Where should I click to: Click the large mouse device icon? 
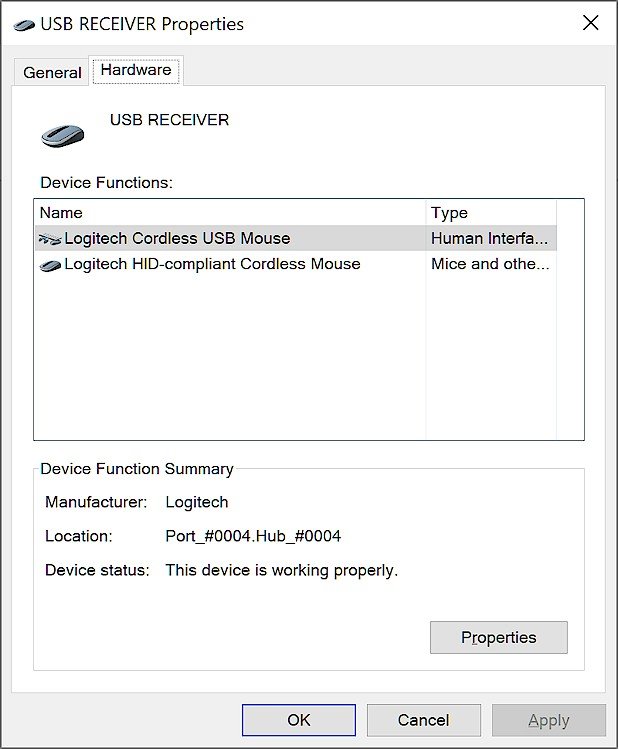coord(63,134)
